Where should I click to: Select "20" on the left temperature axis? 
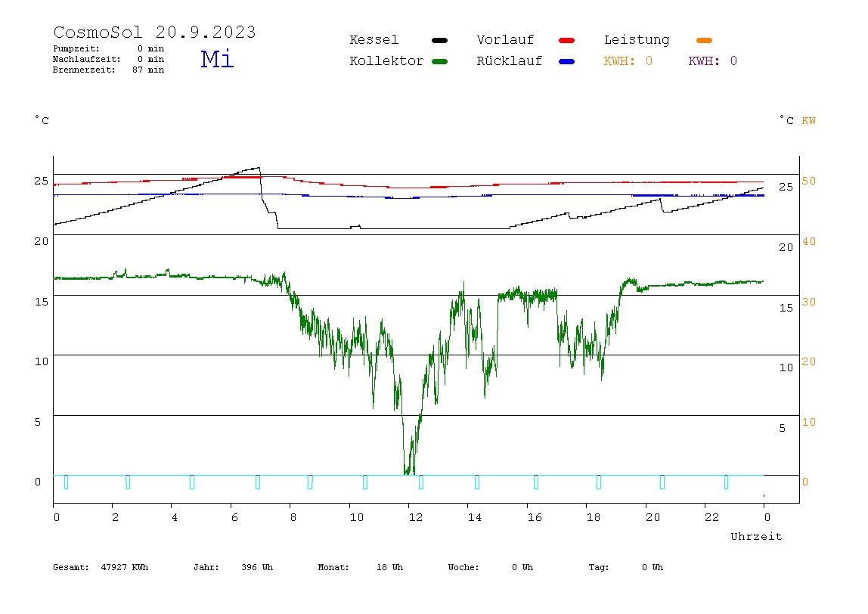41,241
